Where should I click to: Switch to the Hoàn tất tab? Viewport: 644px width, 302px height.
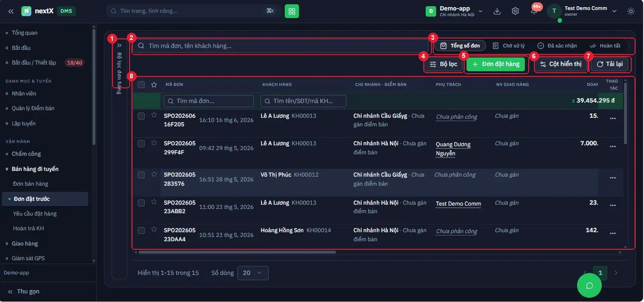point(605,46)
